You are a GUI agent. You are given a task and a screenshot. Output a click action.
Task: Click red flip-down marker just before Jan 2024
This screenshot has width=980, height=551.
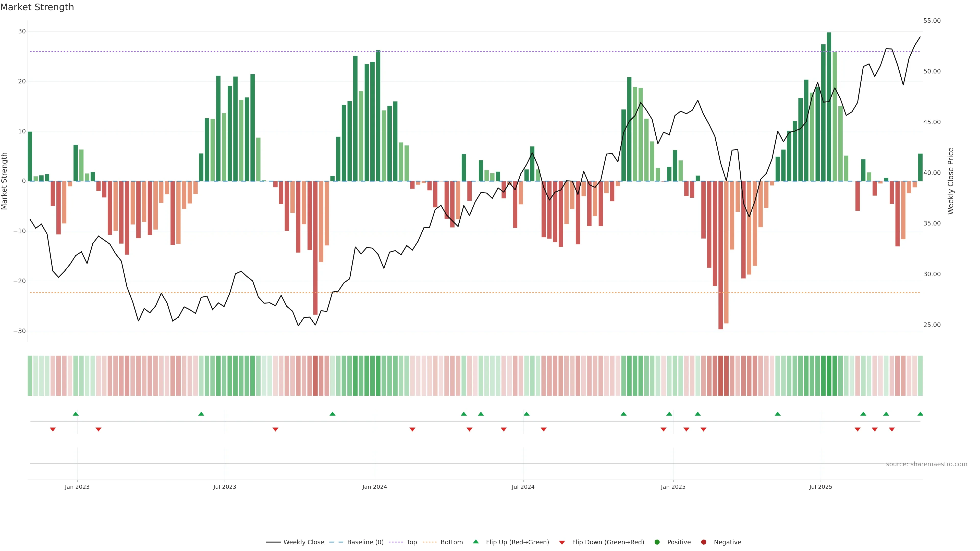[x=275, y=429]
